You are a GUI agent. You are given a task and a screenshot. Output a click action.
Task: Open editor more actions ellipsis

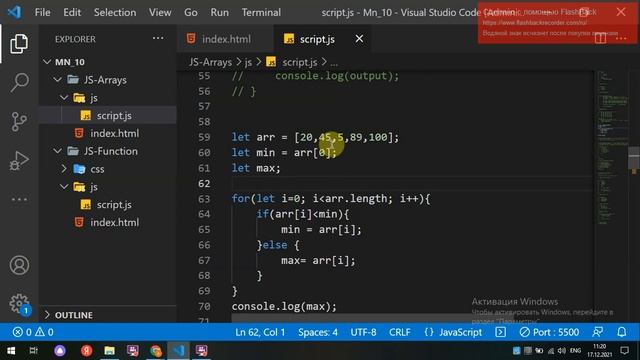pyautogui.click(x=621, y=38)
